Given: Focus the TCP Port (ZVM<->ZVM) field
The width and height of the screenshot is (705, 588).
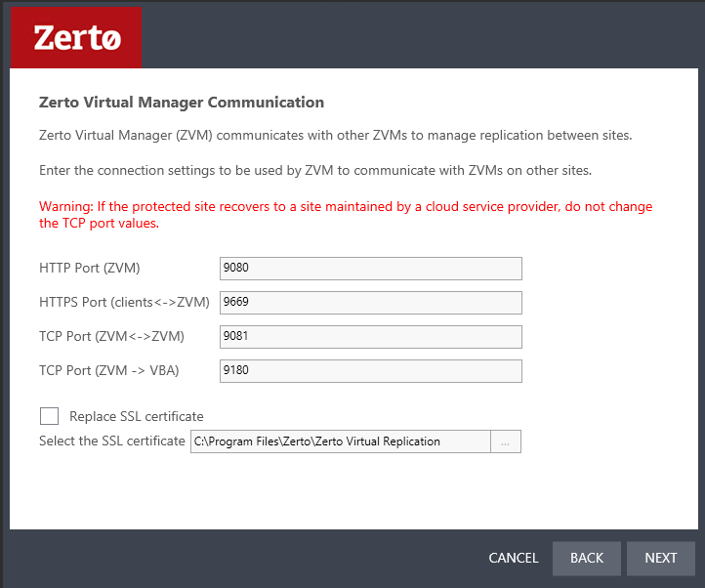Looking at the screenshot, I should (370, 337).
